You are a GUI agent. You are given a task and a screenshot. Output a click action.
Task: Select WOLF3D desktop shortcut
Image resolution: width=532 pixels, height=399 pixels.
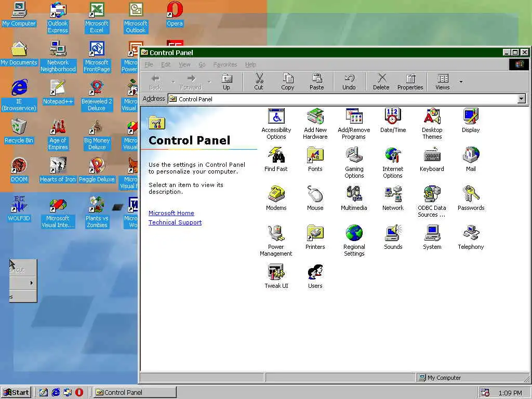[x=19, y=209]
